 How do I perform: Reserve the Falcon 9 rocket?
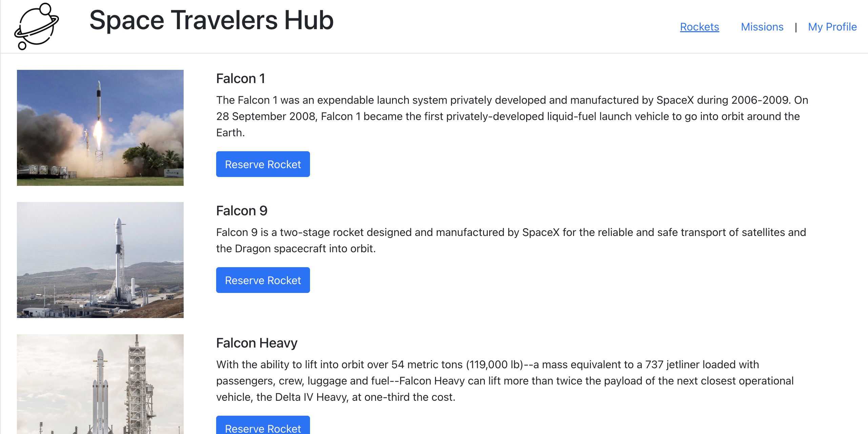[263, 280]
